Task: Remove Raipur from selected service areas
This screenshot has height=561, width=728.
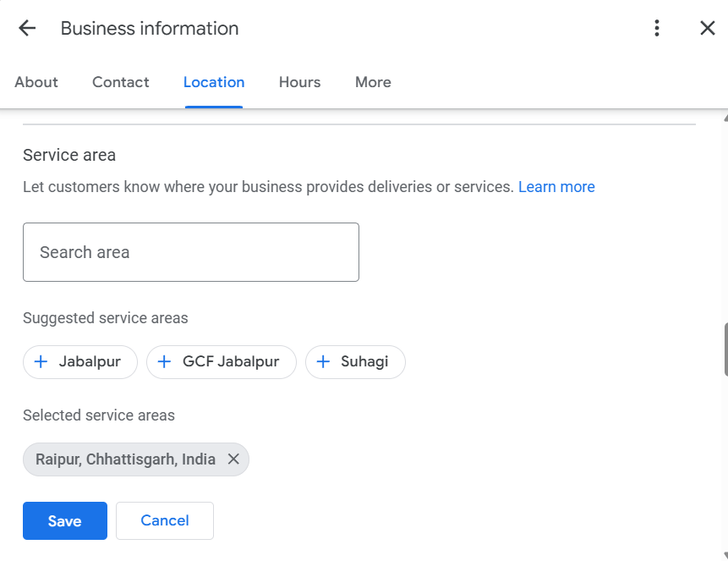Action: [233, 459]
